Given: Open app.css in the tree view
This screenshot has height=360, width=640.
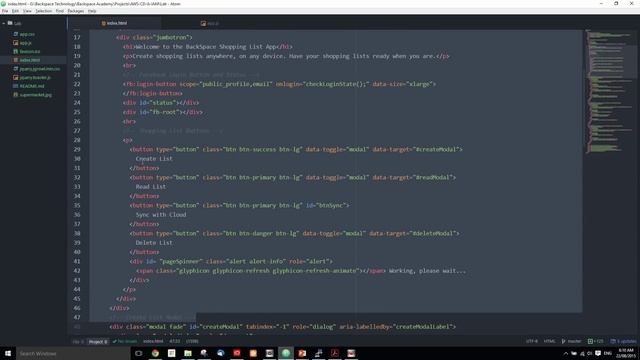Looking at the screenshot, I should [27, 34].
